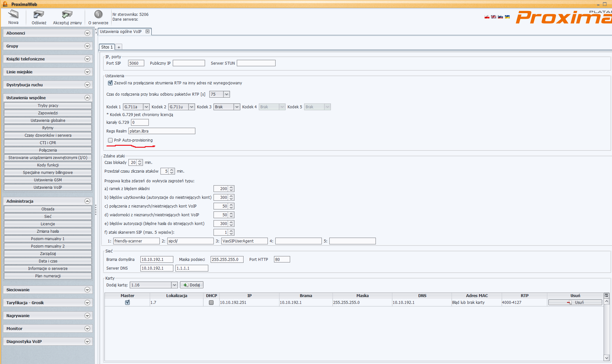The height and width of the screenshot is (364, 612).
Task: Open the RTP timeout dropdown showing 75
Action: (227, 94)
